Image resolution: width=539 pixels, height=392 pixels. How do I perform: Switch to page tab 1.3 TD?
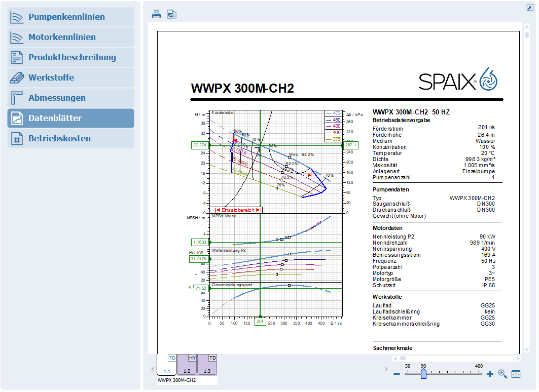click(x=207, y=365)
